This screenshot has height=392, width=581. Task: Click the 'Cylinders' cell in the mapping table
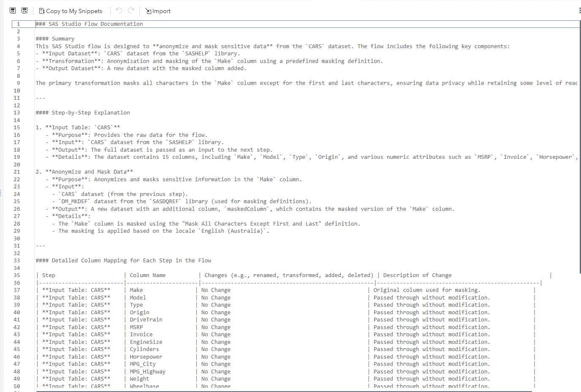click(x=144, y=349)
